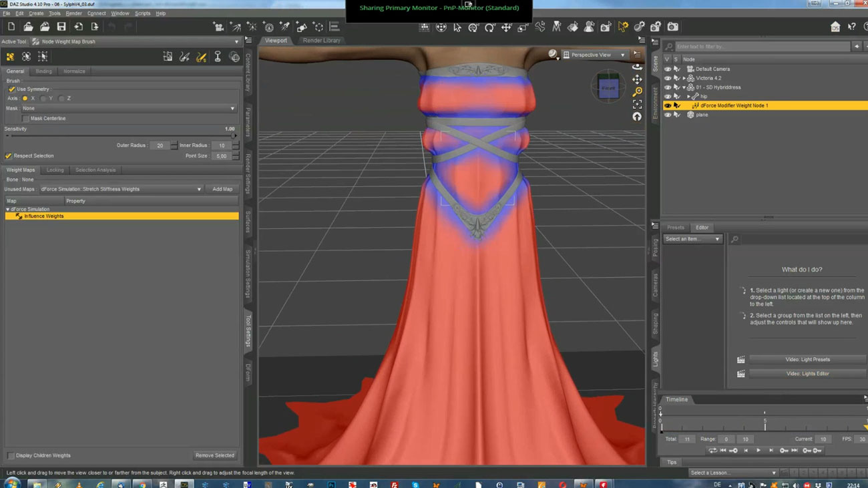Screen dimensions: 868x488
Task: Open the Unused Maps dropdown
Action: pos(121,189)
